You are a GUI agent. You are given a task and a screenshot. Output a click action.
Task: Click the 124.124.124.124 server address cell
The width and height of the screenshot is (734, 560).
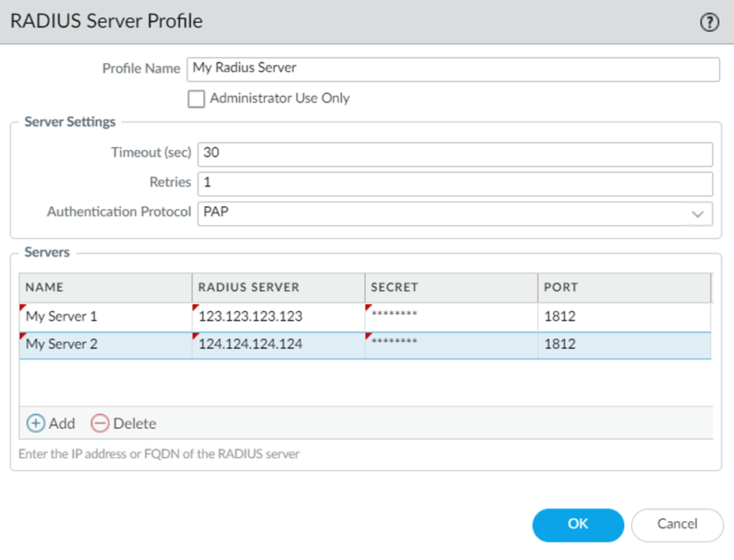tap(278, 344)
